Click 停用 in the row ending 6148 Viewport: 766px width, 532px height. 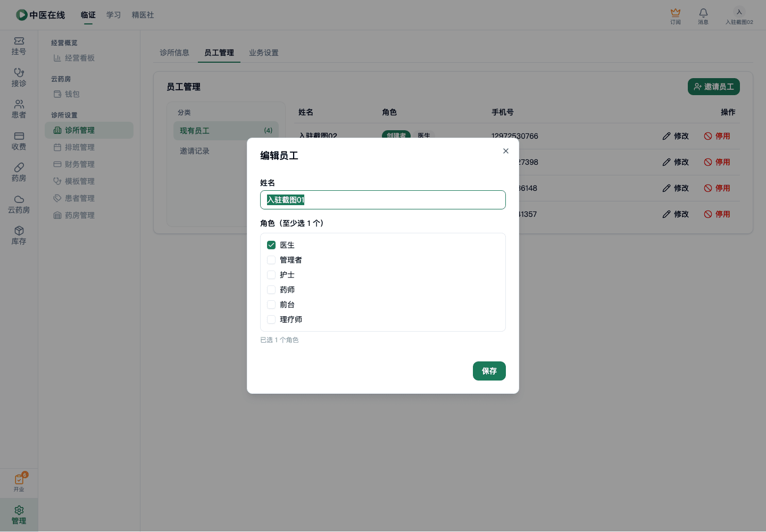[x=717, y=188]
